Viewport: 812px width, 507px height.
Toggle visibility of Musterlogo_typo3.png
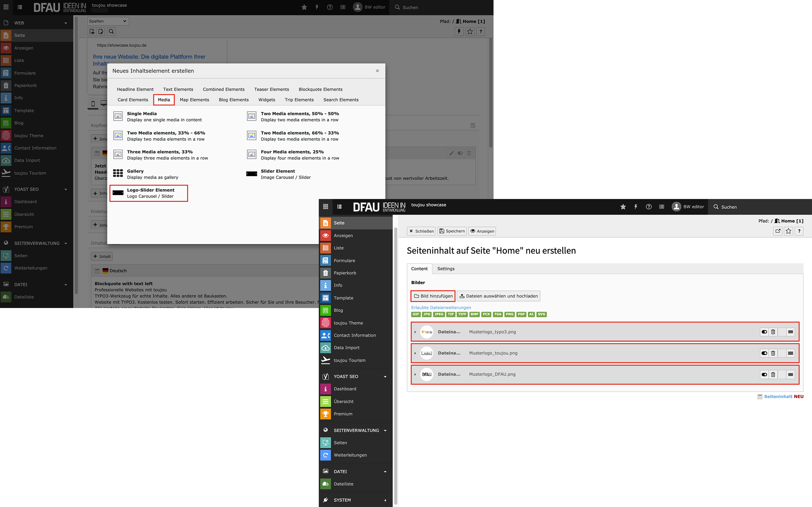click(764, 332)
